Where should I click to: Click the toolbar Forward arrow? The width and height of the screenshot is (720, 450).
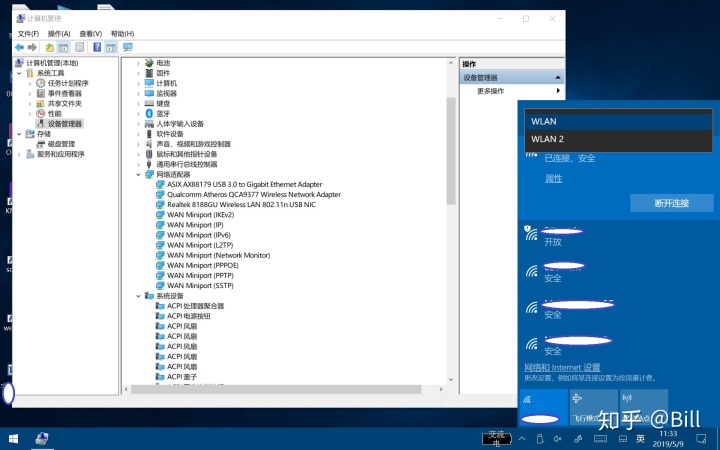32,47
